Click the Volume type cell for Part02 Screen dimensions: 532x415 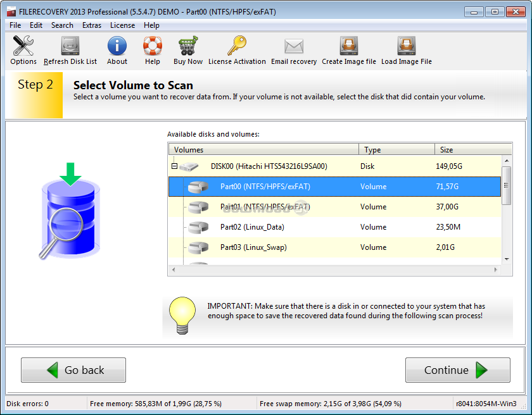coord(373,227)
